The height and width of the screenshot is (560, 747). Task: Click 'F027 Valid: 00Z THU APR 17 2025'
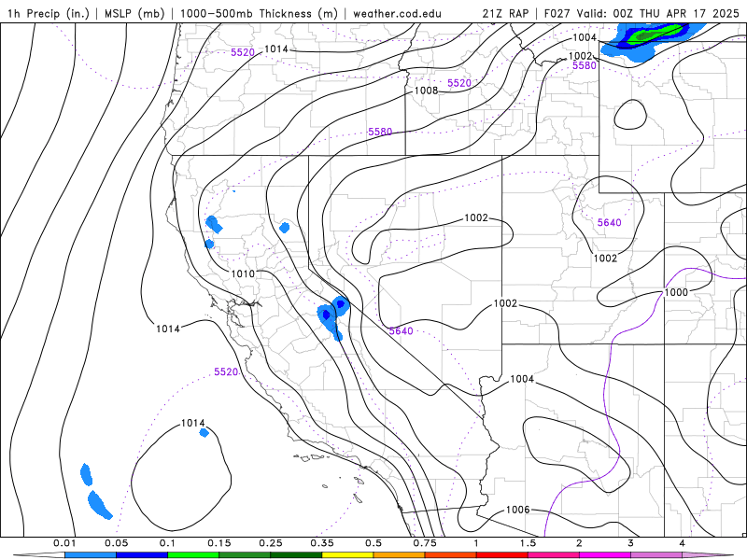point(641,13)
